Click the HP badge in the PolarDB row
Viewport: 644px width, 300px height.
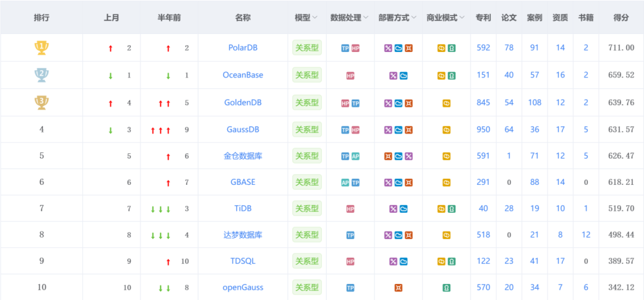pyautogui.click(x=355, y=48)
